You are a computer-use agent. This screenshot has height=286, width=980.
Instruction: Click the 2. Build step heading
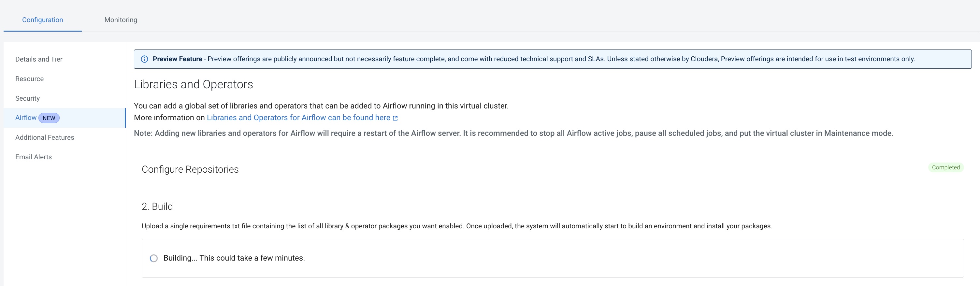click(x=157, y=206)
